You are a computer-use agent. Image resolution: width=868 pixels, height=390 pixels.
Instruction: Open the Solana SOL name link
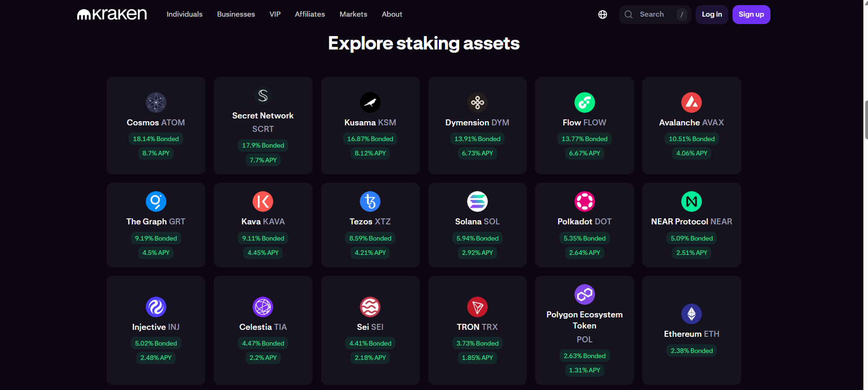click(477, 222)
